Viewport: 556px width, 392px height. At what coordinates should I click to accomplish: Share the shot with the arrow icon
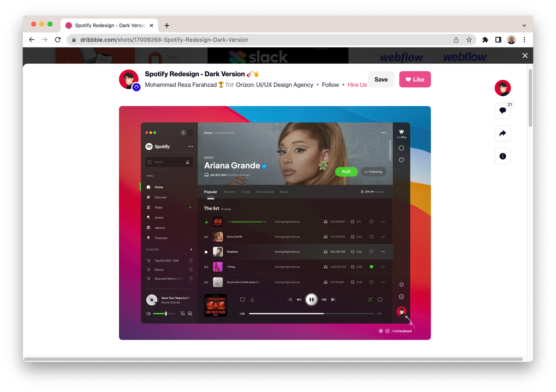point(503,133)
